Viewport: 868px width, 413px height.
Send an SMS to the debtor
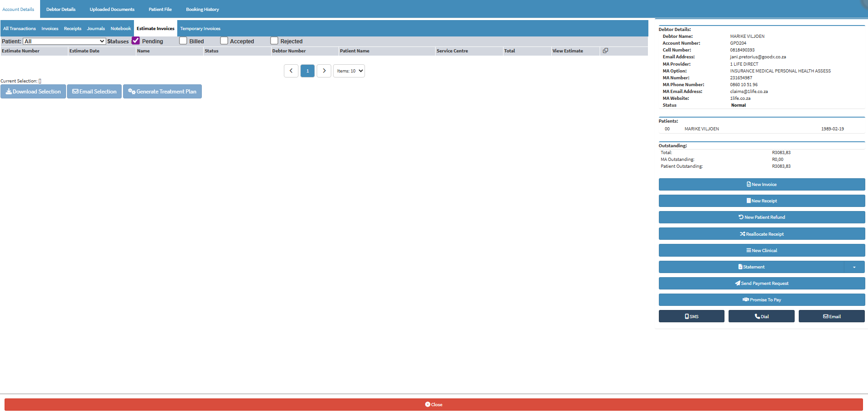(692, 316)
